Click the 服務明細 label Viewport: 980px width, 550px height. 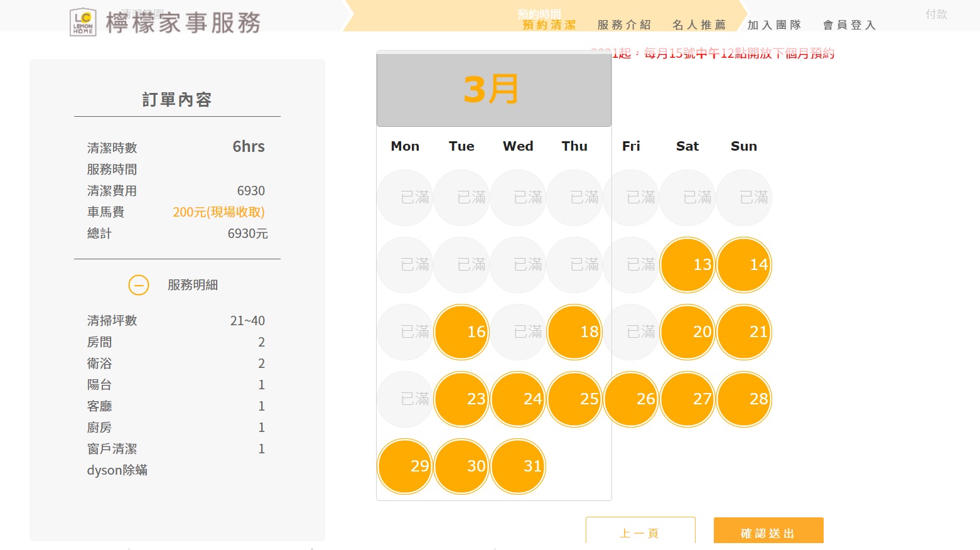[x=193, y=285]
